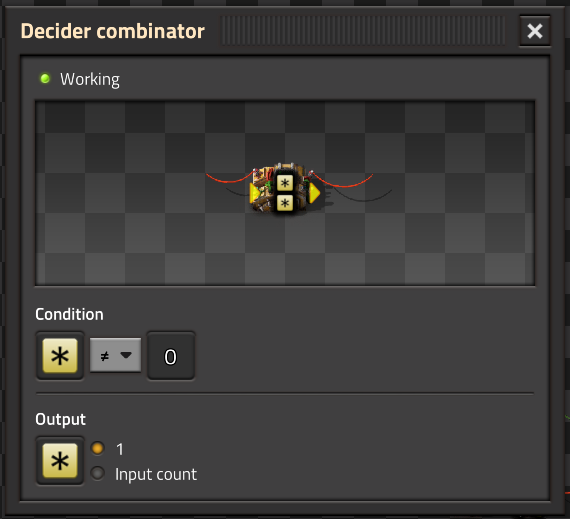Click the red wire on the combinator's right side
The width and height of the screenshot is (570, 519).
(x=343, y=181)
